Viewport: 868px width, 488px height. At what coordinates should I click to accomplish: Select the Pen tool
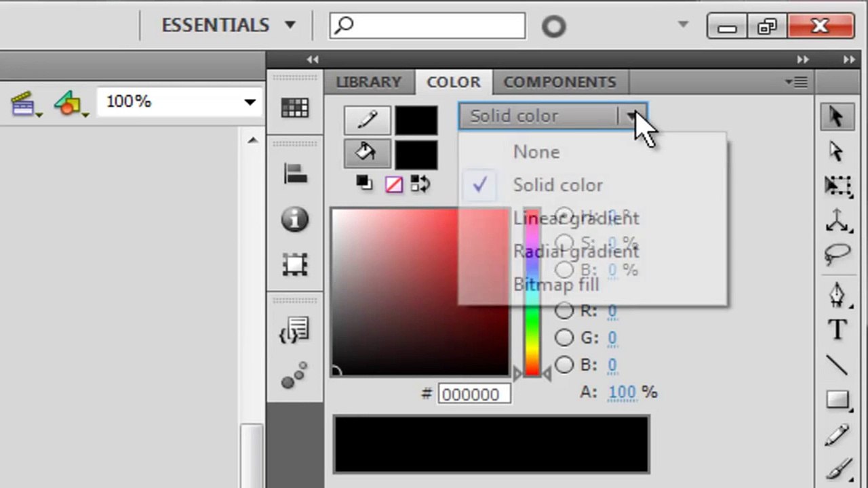pyautogui.click(x=837, y=294)
